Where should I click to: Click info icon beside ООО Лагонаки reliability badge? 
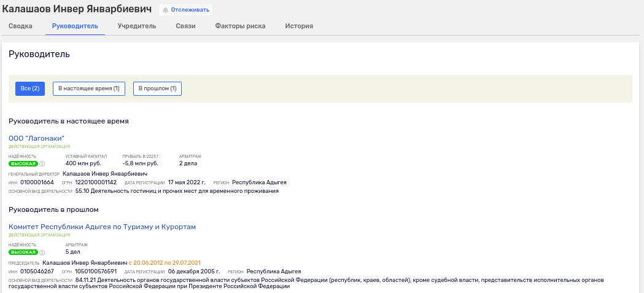click(42, 163)
